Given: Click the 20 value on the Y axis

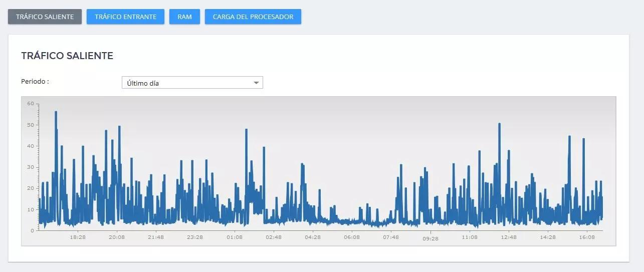Looking at the screenshot, I should click(31, 188).
